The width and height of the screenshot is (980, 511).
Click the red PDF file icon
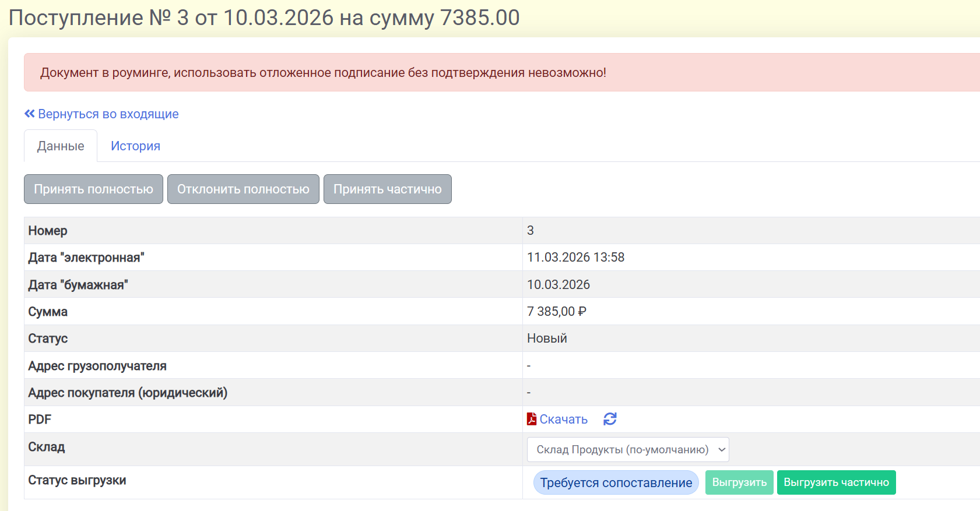point(531,419)
